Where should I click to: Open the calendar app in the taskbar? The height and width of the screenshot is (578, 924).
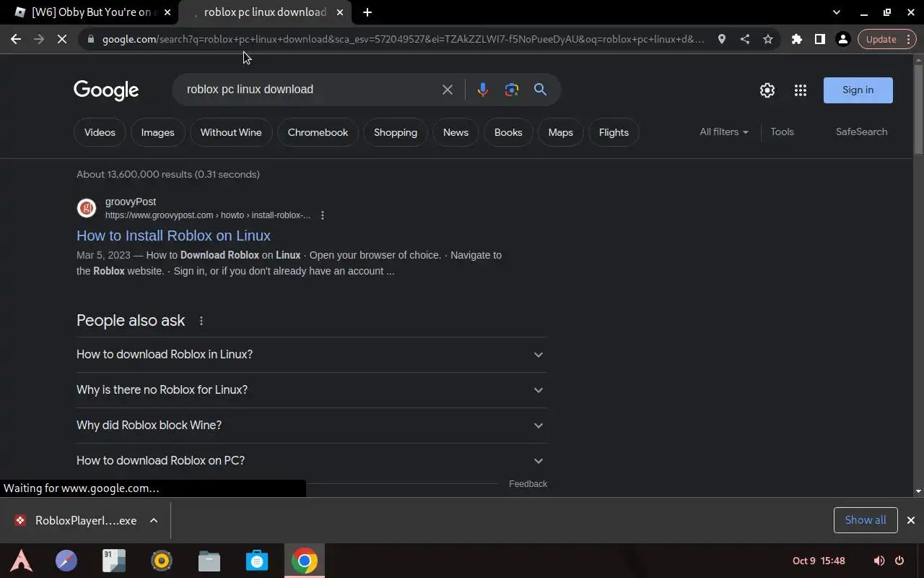pyautogui.click(x=114, y=561)
